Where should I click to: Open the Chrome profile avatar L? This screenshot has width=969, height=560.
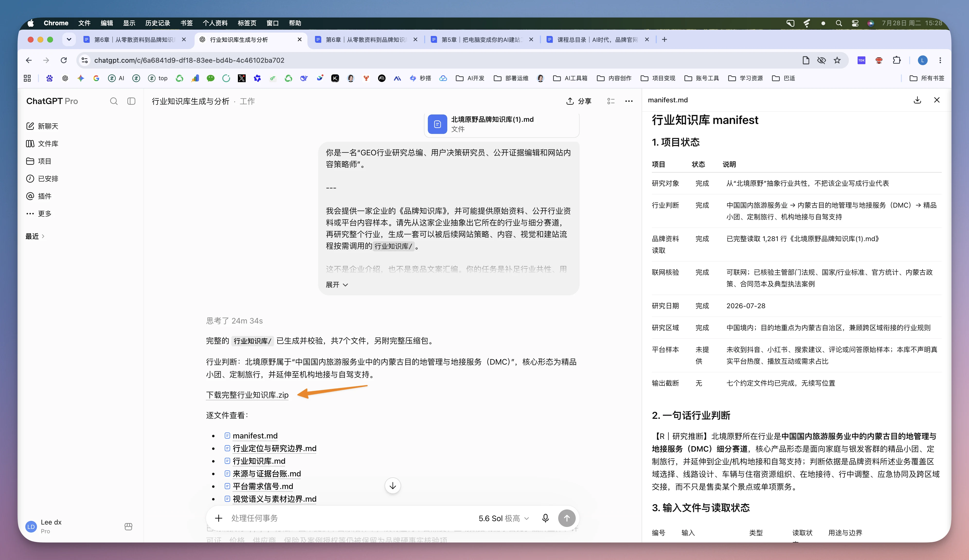click(x=923, y=60)
